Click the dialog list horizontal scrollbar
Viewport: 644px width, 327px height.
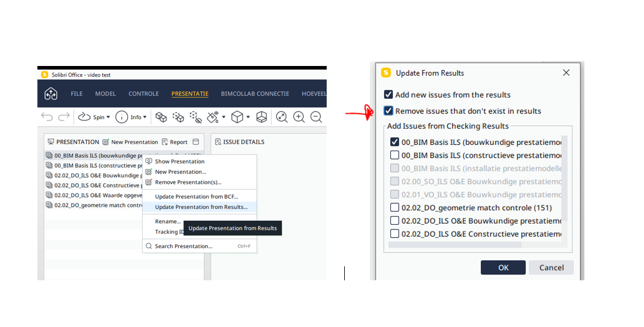[455, 245]
